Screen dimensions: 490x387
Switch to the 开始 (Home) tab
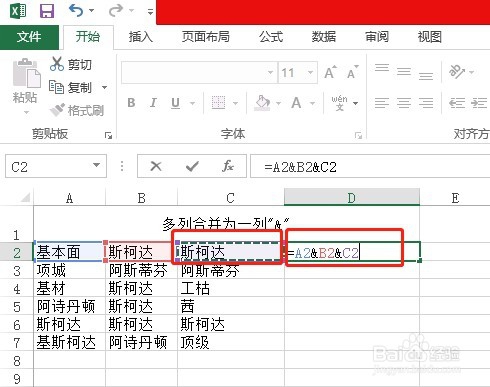tap(88, 37)
